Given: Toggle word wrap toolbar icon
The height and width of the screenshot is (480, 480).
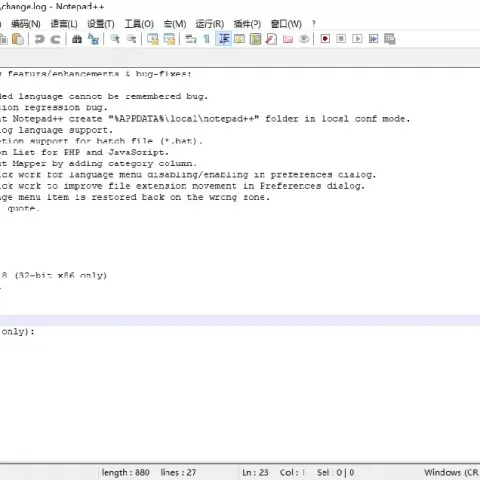Looking at the screenshot, I should pos(191,39).
